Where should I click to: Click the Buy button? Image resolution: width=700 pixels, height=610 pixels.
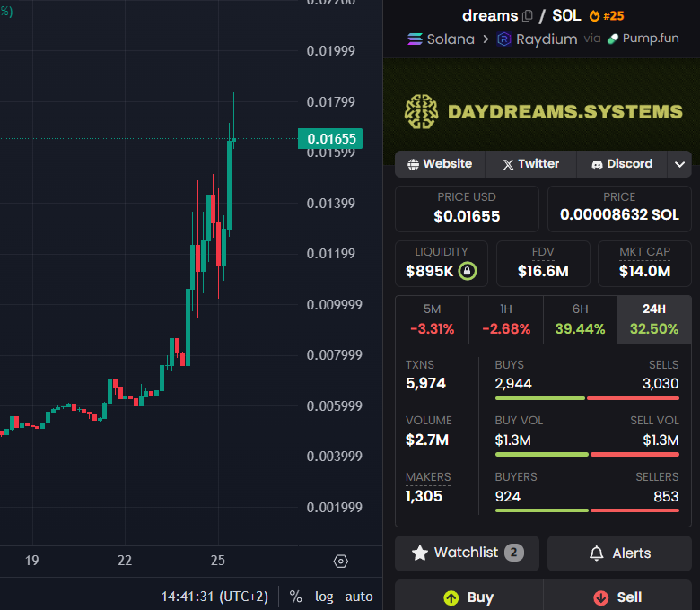468,596
